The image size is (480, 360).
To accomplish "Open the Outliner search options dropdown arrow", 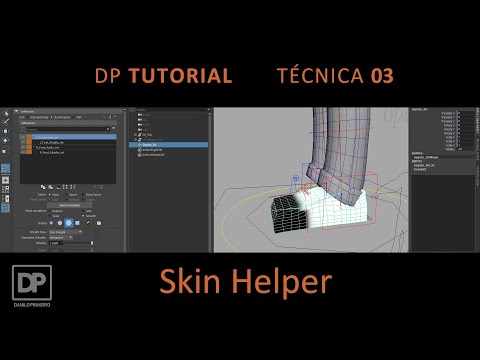I will pyautogui.click(x=208, y=110).
